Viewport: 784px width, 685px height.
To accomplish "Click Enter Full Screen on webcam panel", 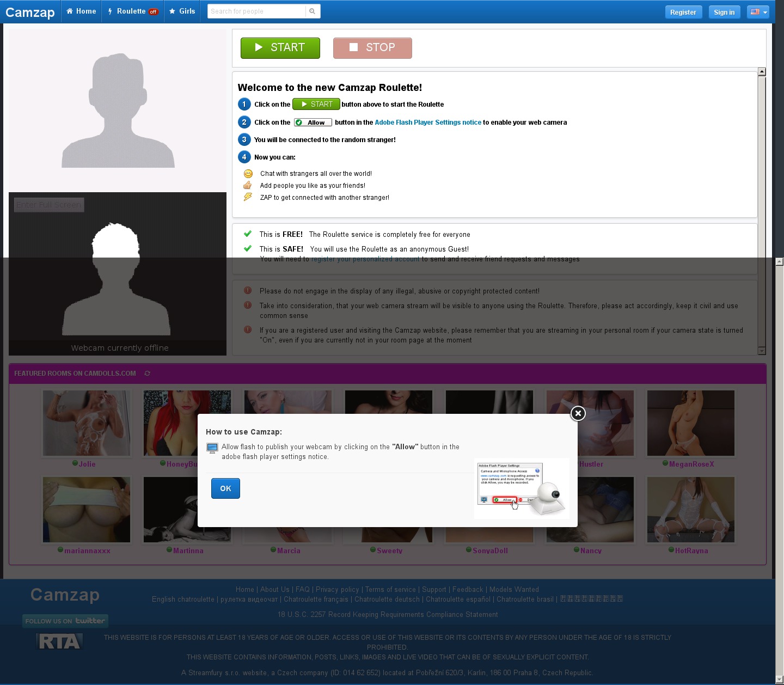I will 49,205.
